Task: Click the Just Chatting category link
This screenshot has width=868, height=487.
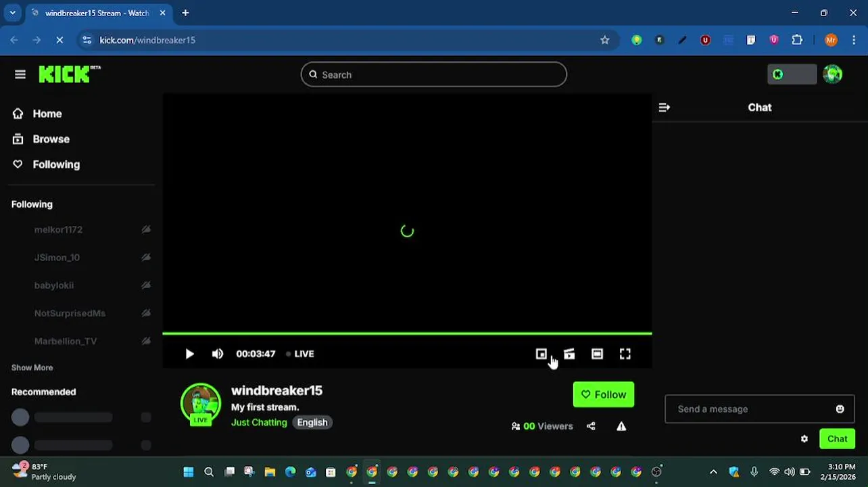Action: (x=259, y=422)
